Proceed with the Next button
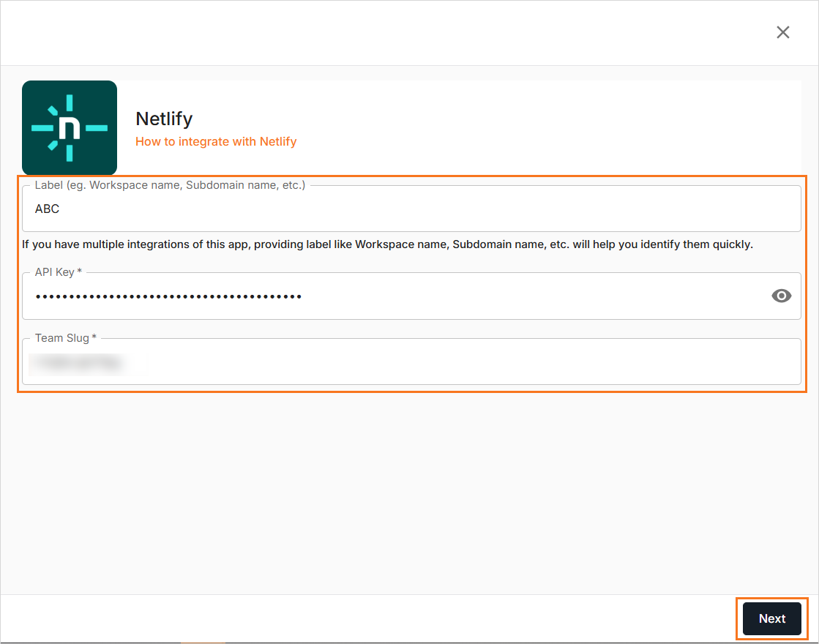This screenshot has width=819, height=644. coord(772,618)
